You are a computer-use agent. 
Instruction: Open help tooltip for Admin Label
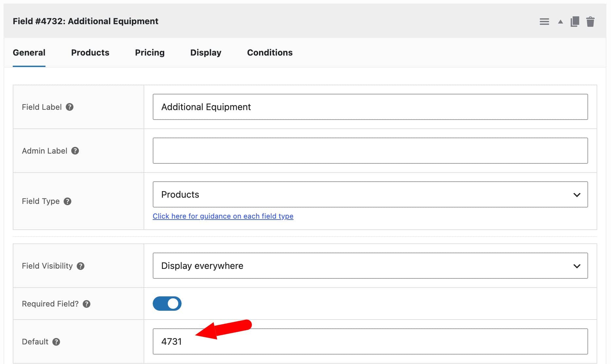pos(75,151)
